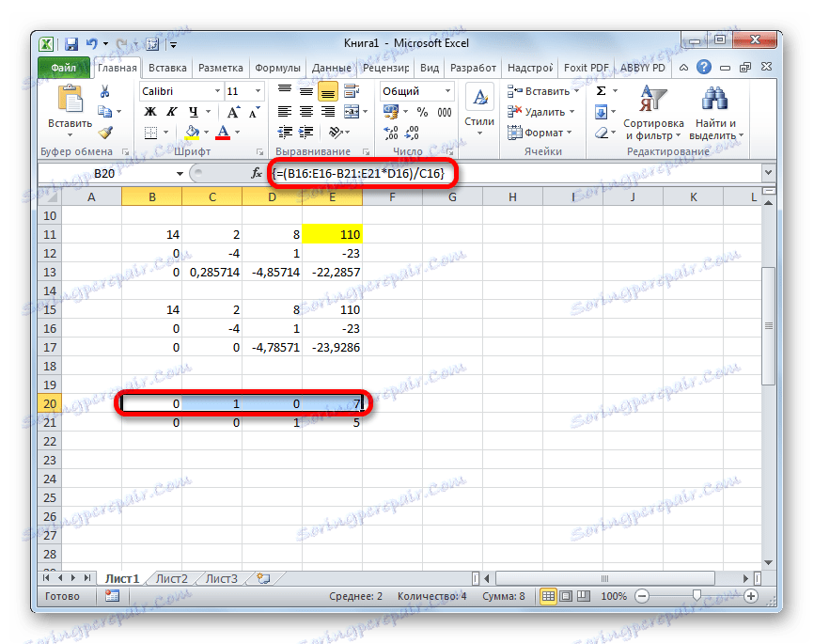Apply Percent style format
This screenshot has width=814, height=644.
coord(423,112)
